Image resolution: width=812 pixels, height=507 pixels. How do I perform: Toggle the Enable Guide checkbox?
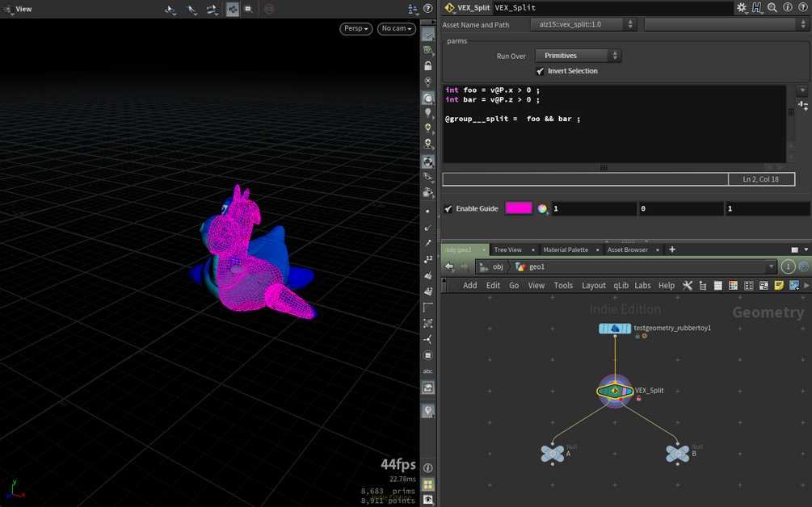(448, 209)
